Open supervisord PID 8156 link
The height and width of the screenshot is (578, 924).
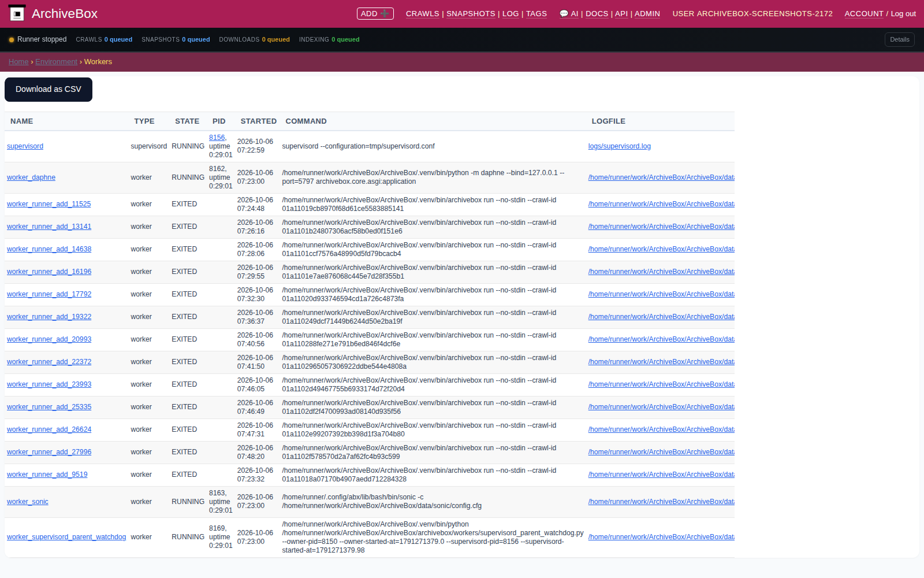click(x=217, y=138)
